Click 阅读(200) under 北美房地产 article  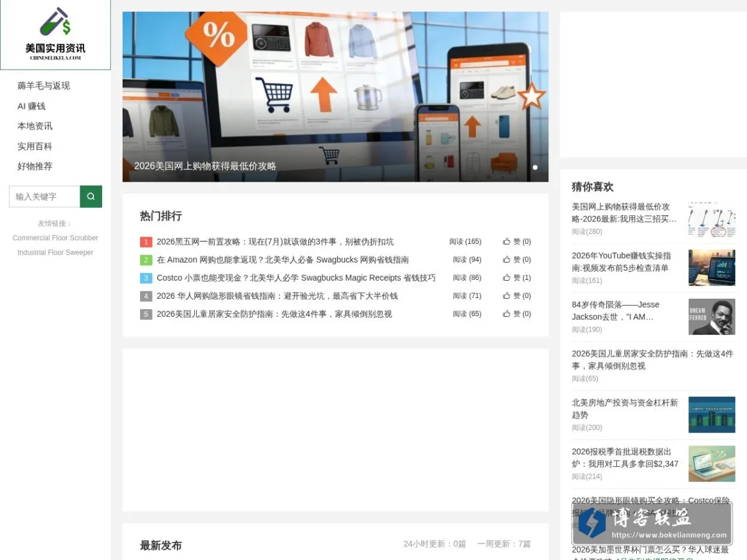coord(587,427)
